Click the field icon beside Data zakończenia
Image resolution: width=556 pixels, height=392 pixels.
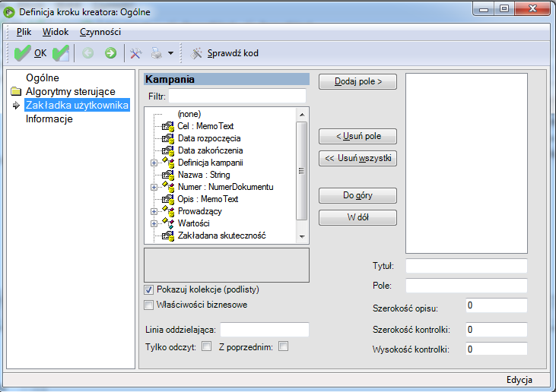pyautogui.click(x=168, y=151)
